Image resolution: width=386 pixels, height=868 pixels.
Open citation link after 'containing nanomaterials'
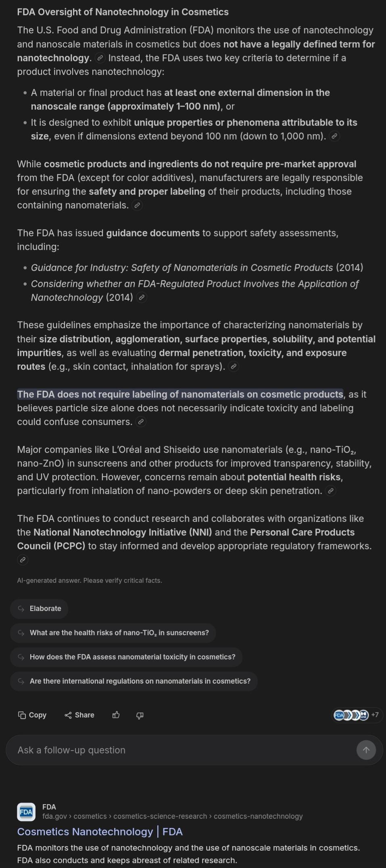tap(137, 205)
